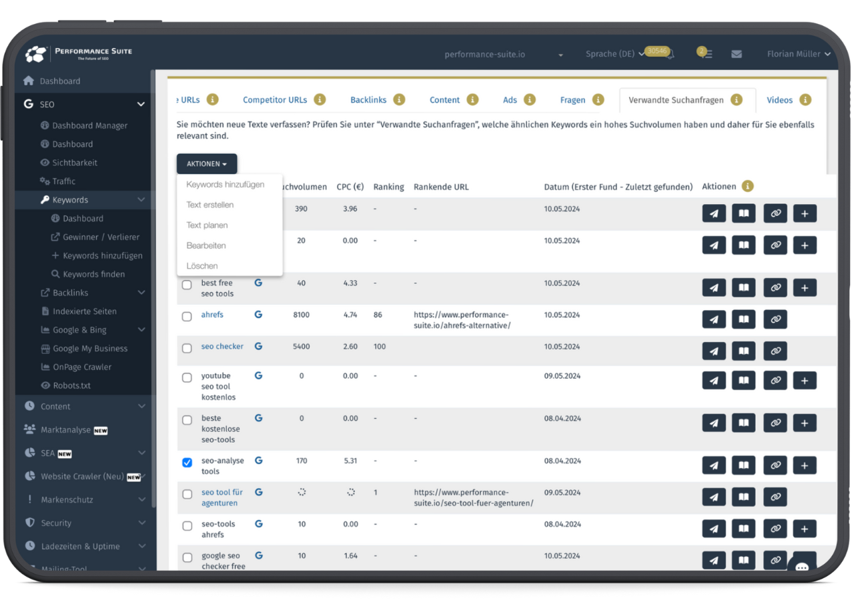
Task: Click book icon in seo checker row
Action: pos(743,351)
